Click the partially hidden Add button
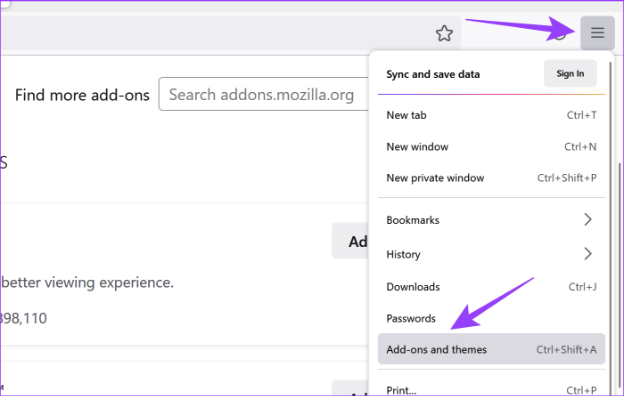 350,241
